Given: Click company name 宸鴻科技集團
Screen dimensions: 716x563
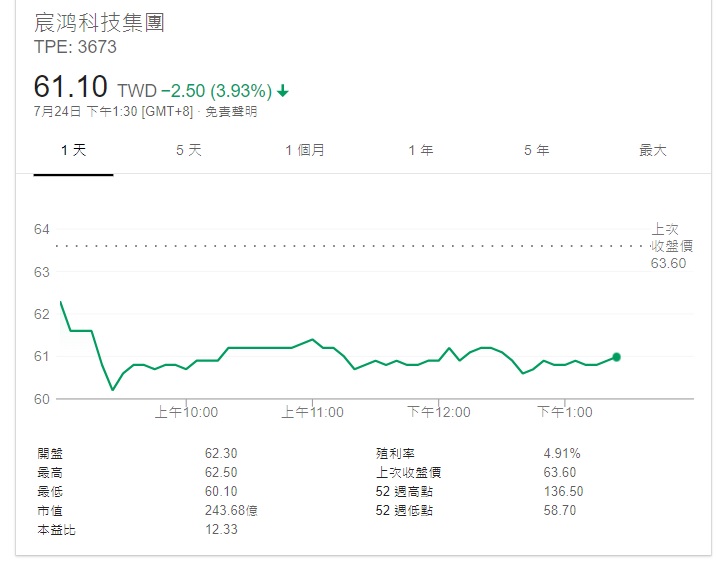Looking at the screenshot, I should coord(99,23).
